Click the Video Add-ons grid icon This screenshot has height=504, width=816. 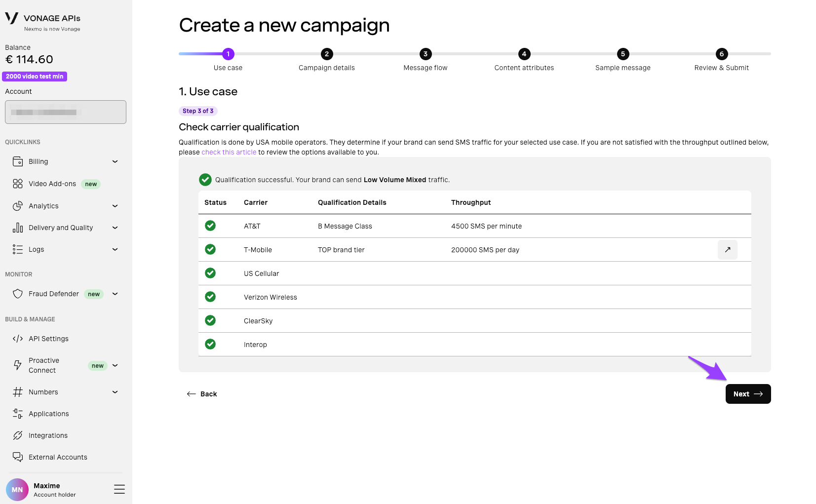[x=18, y=184]
